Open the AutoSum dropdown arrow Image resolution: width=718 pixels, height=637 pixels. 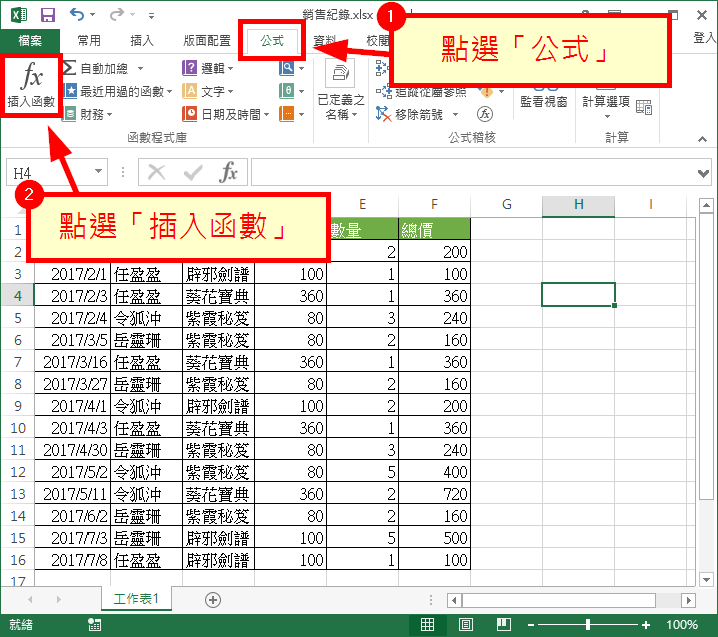point(141,68)
